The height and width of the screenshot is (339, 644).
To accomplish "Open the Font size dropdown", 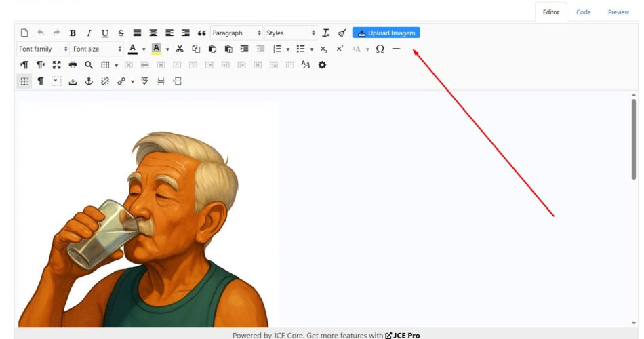I will (x=97, y=49).
